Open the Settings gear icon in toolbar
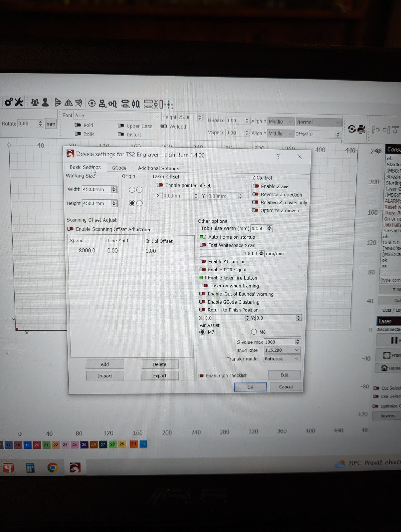The image size is (401, 532). coord(8,102)
